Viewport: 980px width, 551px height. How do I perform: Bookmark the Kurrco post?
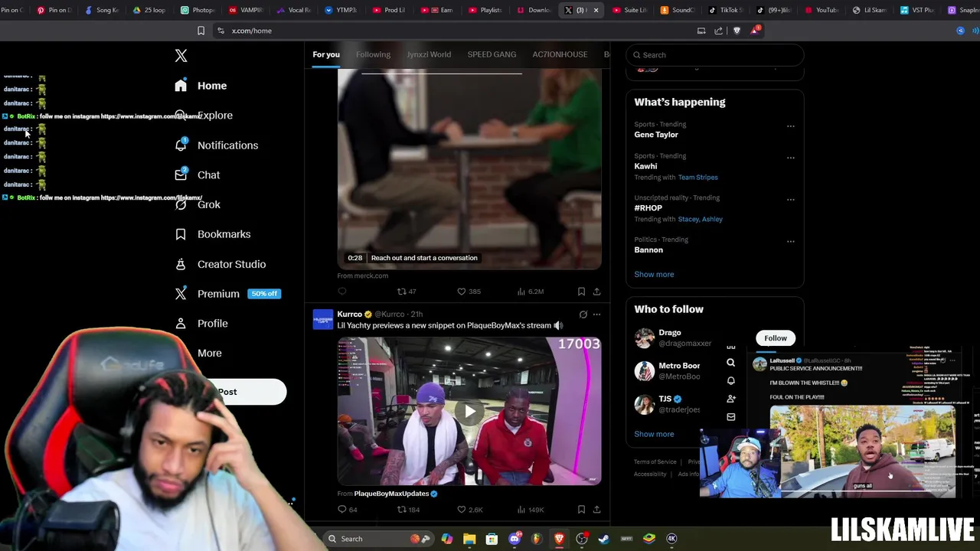pyautogui.click(x=581, y=510)
